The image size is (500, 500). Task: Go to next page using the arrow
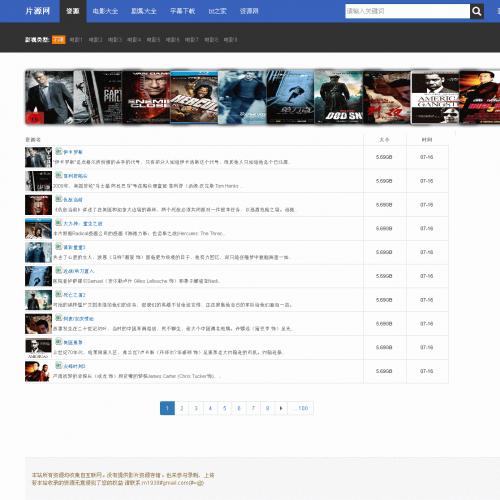pyautogui.click(x=281, y=408)
